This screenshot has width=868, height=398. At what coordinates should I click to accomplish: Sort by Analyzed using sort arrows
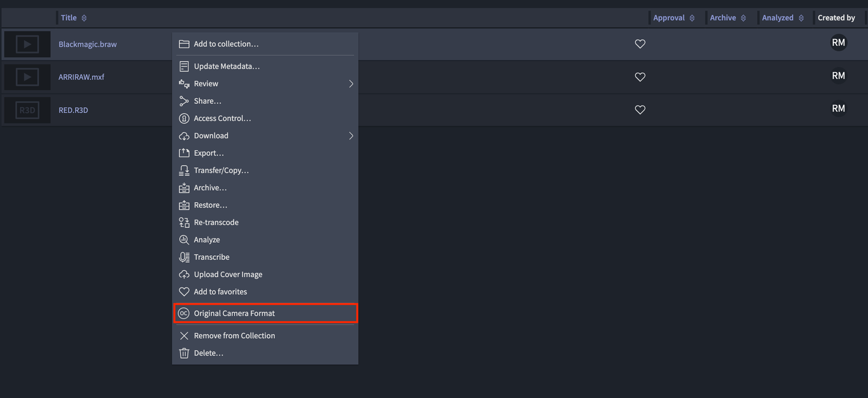(801, 18)
